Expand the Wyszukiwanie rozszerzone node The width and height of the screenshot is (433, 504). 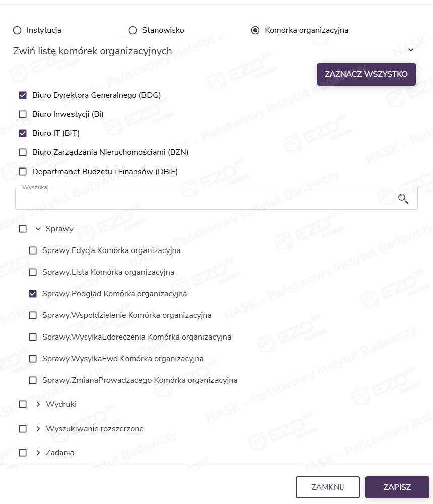[38, 429]
